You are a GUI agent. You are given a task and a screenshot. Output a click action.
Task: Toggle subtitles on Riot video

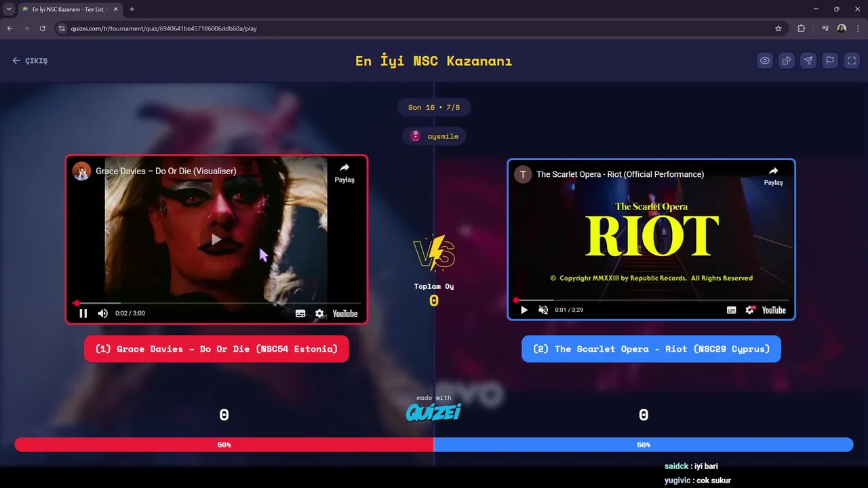[731, 310]
